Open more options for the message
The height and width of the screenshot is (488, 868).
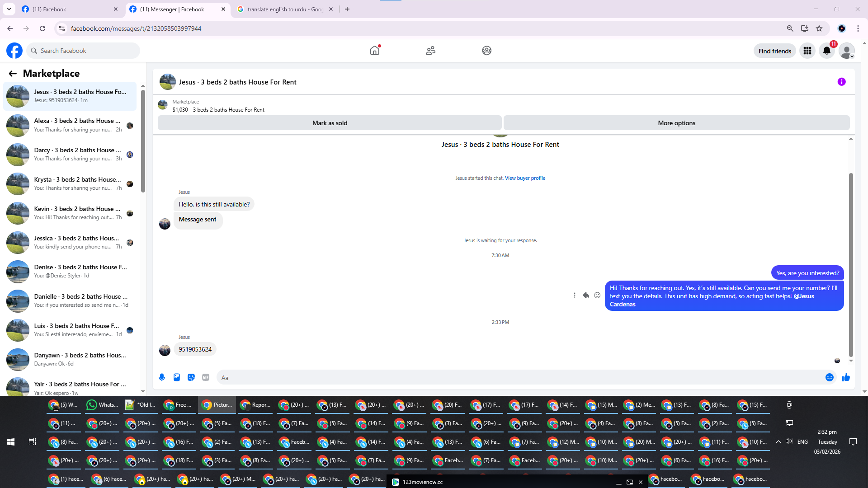[x=575, y=295]
